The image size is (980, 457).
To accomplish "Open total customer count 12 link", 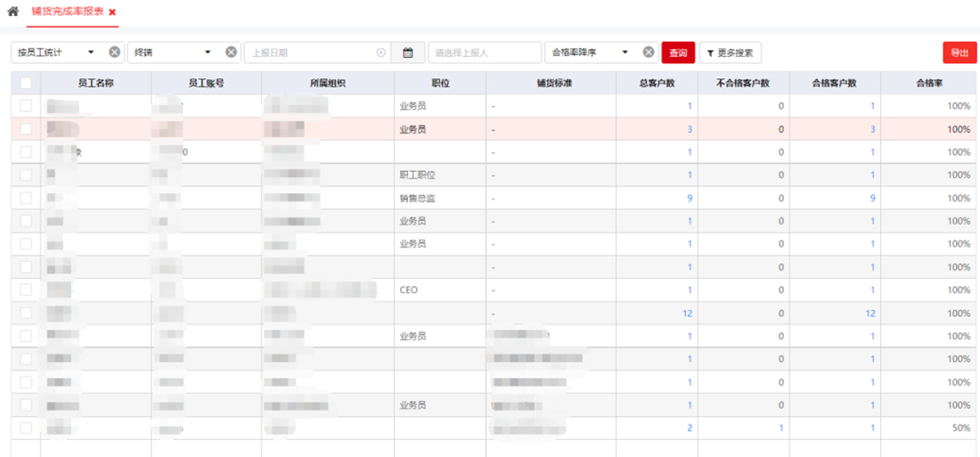I will [686, 313].
